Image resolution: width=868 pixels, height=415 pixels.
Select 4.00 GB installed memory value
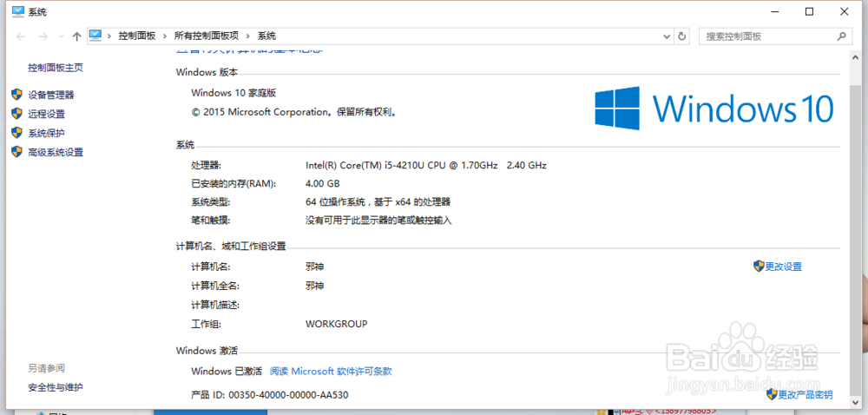click(x=323, y=184)
